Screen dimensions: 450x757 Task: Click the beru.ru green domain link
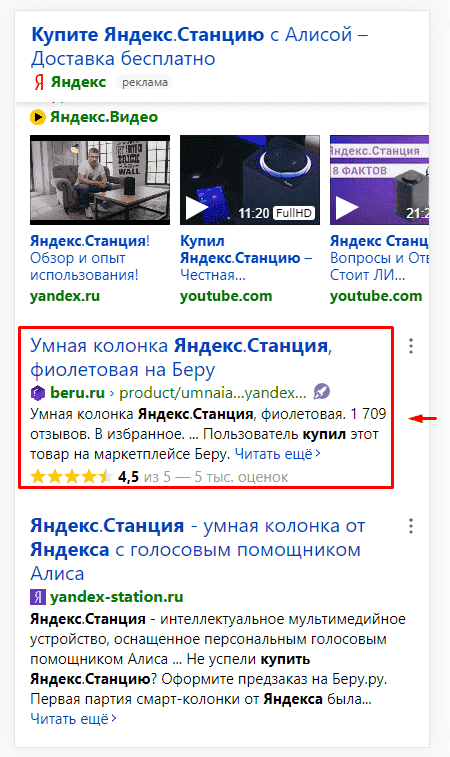coord(77,393)
